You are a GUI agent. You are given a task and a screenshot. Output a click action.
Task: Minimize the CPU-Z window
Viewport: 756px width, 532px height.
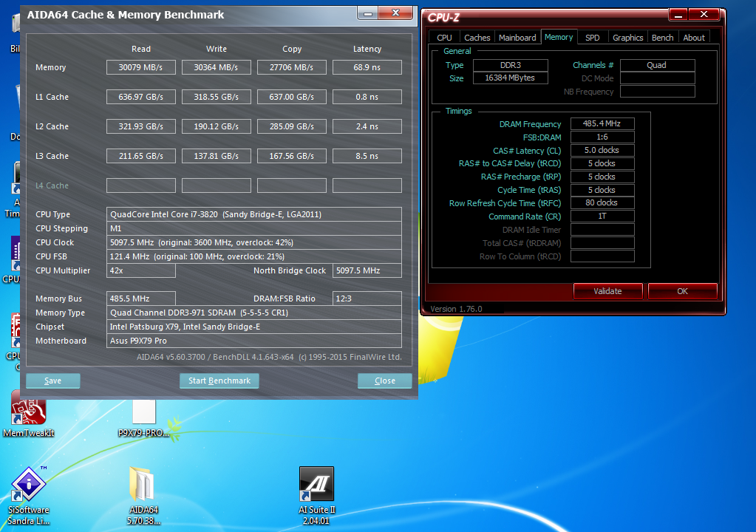678,15
